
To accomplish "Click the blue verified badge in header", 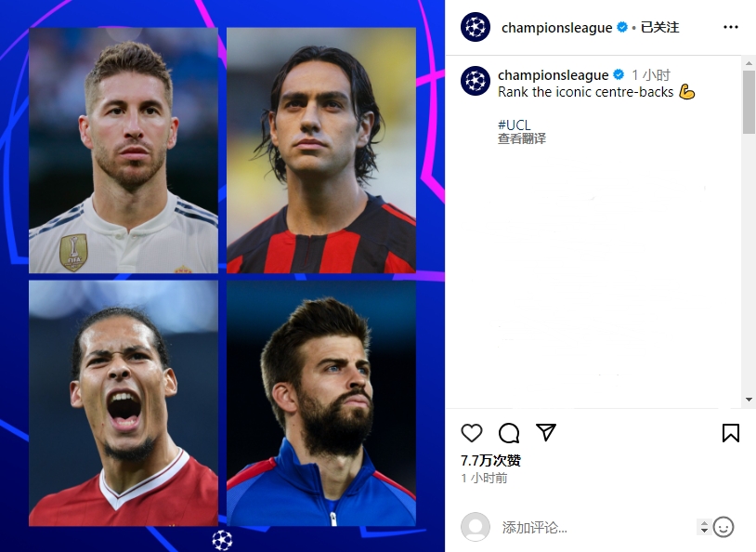I will point(622,27).
